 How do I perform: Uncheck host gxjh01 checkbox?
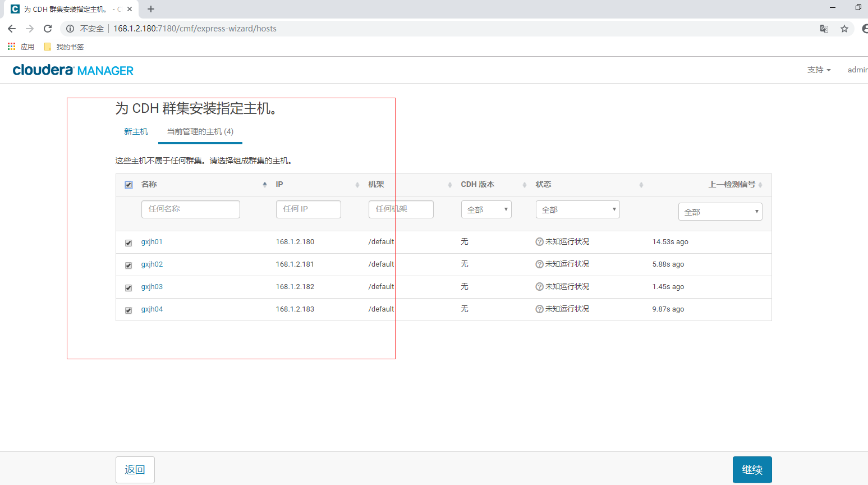click(x=128, y=242)
